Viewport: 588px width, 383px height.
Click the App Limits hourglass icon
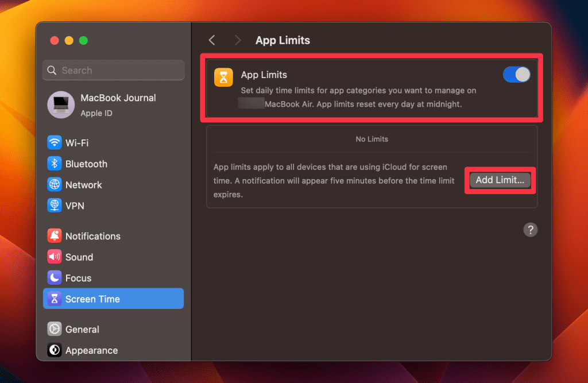point(223,77)
